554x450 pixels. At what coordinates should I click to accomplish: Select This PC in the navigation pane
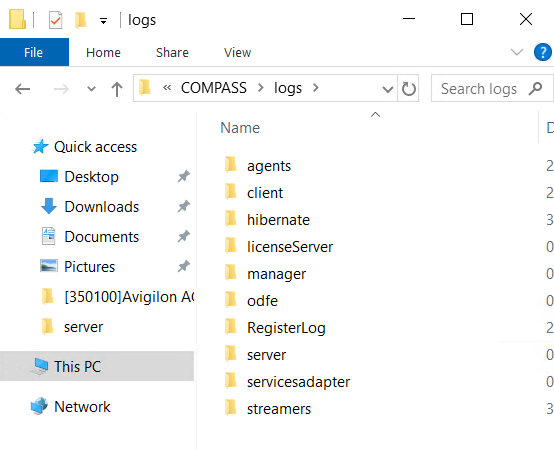97,366
